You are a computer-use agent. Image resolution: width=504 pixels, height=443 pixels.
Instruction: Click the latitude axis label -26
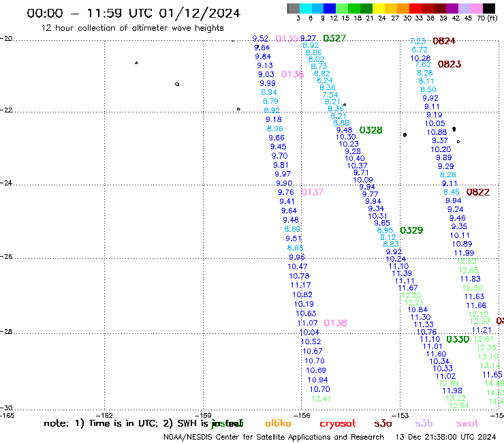[x=6, y=257]
